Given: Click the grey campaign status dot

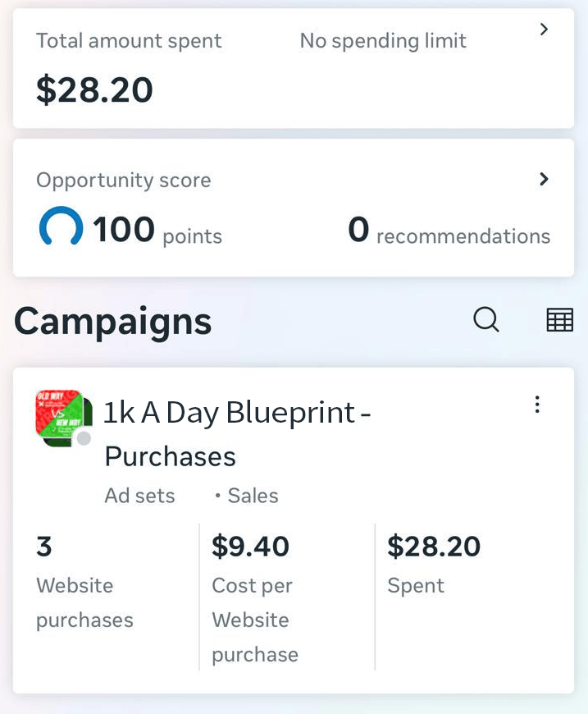Looking at the screenshot, I should point(84,439).
